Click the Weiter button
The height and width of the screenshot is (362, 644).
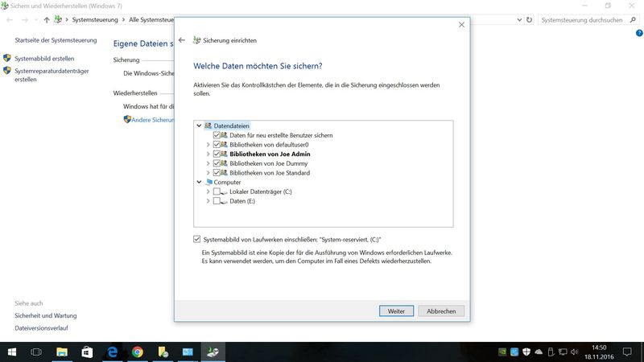tap(396, 311)
